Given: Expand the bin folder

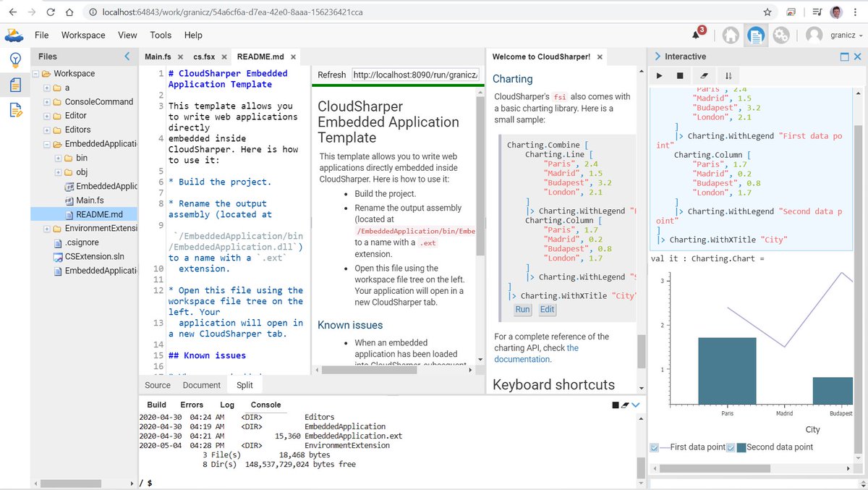Looking at the screenshot, I should 58,158.
